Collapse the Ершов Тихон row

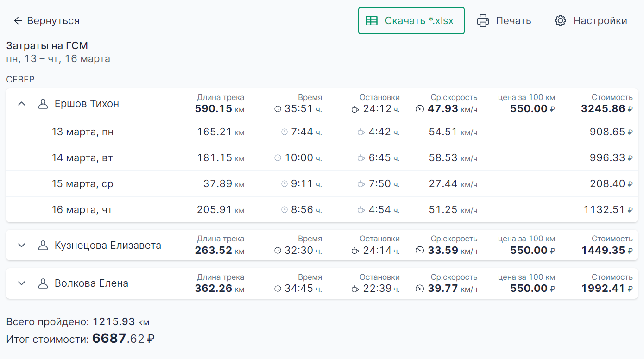pyautogui.click(x=21, y=104)
